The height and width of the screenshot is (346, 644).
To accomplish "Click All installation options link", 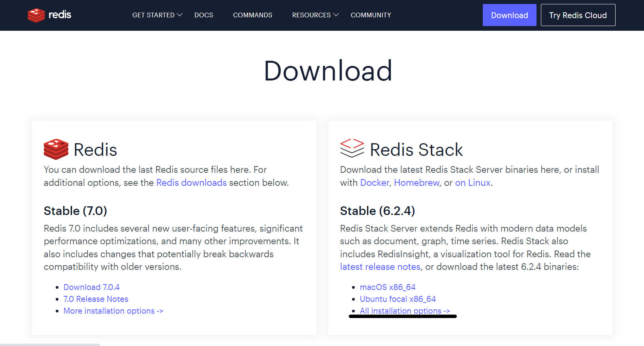I will pyautogui.click(x=405, y=311).
